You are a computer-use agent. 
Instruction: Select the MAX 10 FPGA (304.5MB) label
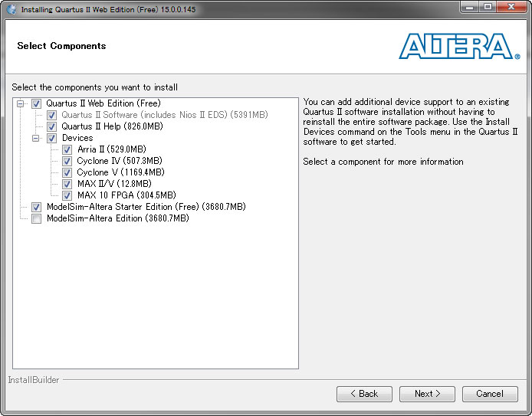(126, 195)
